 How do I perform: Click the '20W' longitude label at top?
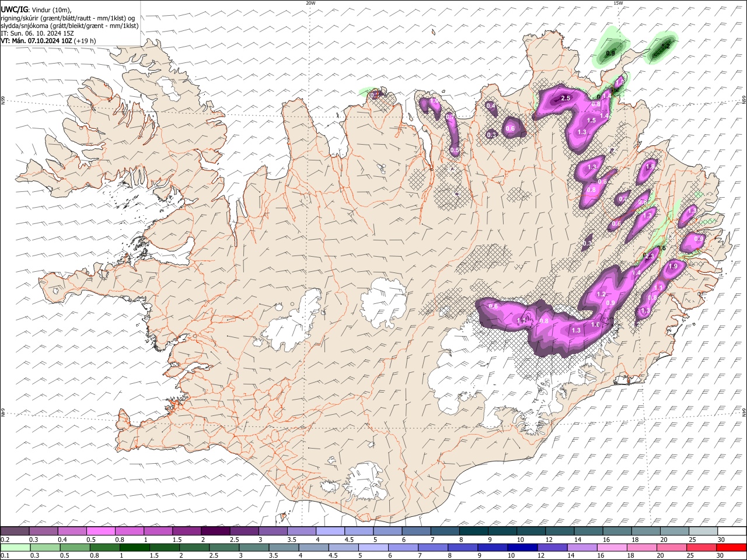point(310,3)
